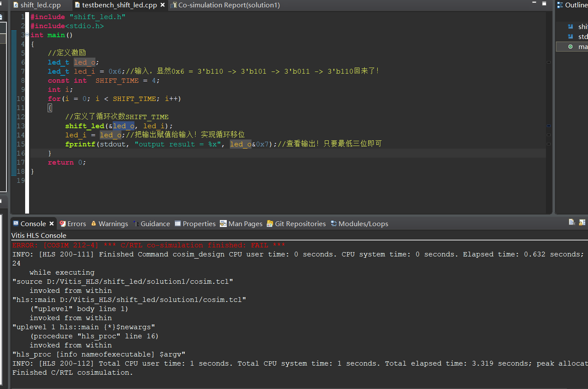Open the Console tab

pos(33,224)
